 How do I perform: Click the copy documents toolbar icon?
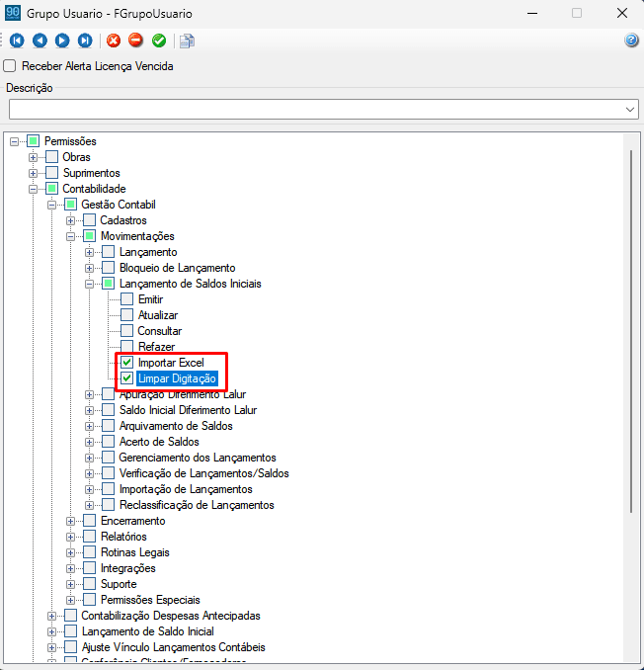click(187, 42)
